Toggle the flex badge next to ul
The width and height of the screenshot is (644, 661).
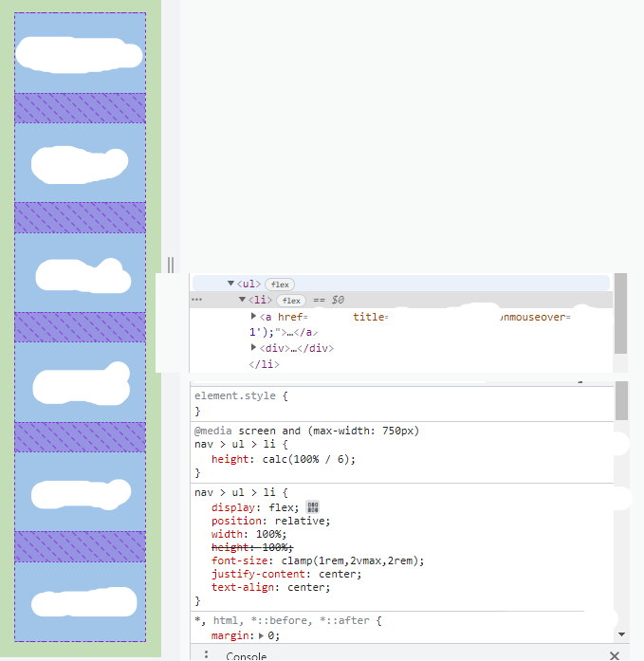[x=280, y=285]
